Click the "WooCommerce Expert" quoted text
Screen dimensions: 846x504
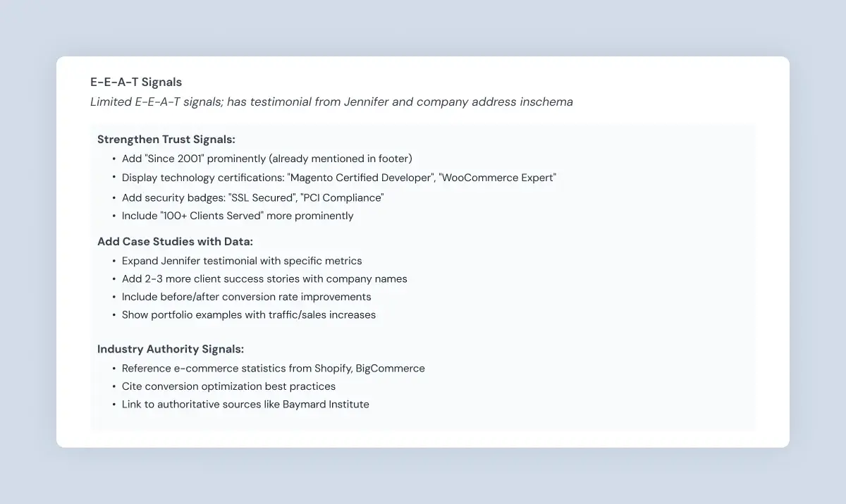tap(498, 178)
